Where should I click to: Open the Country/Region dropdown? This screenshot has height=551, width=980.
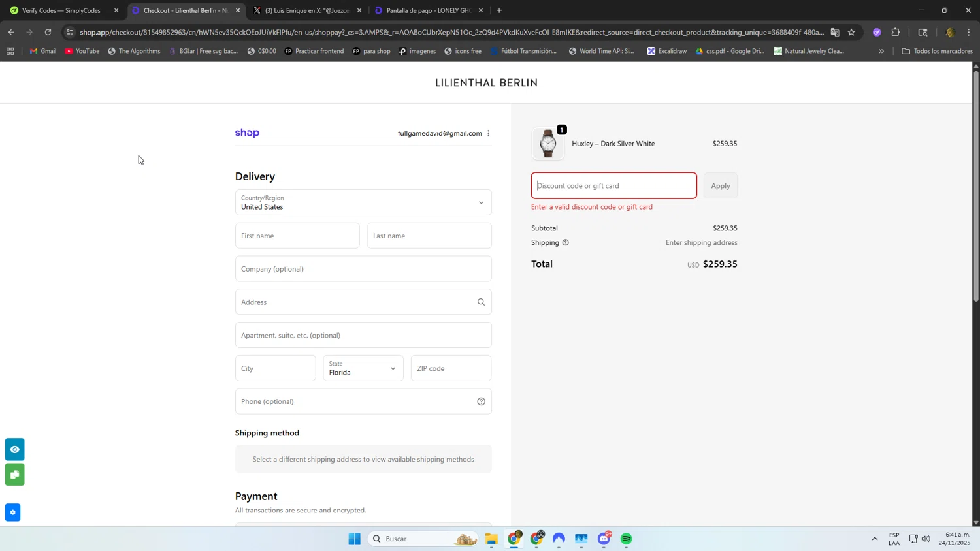[363, 202]
